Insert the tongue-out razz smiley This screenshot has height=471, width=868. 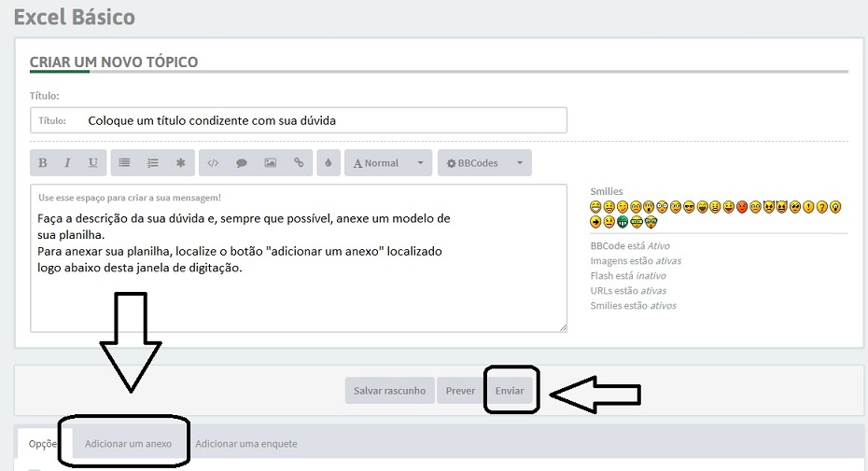pos(729,207)
